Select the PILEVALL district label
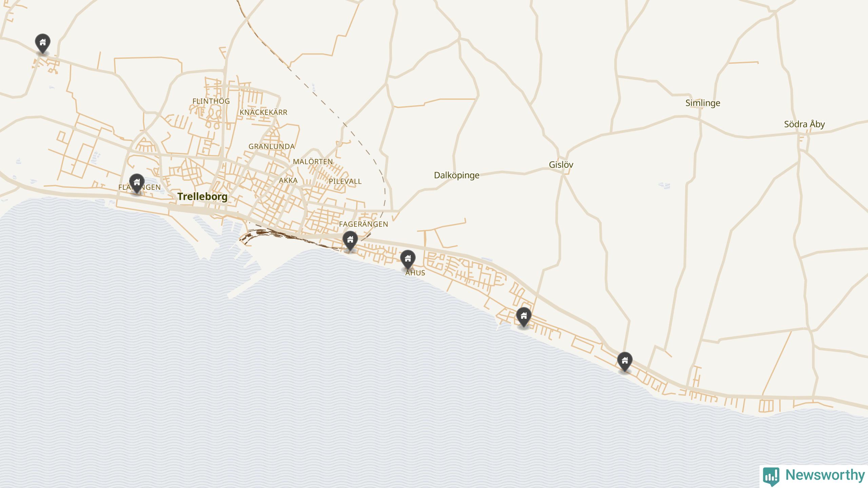Image resolution: width=868 pixels, height=488 pixels. [345, 181]
